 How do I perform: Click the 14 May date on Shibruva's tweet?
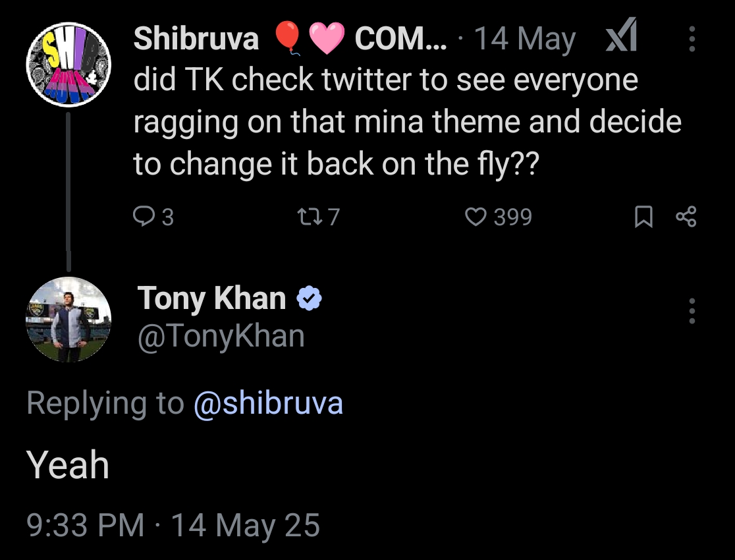[x=524, y=40]
